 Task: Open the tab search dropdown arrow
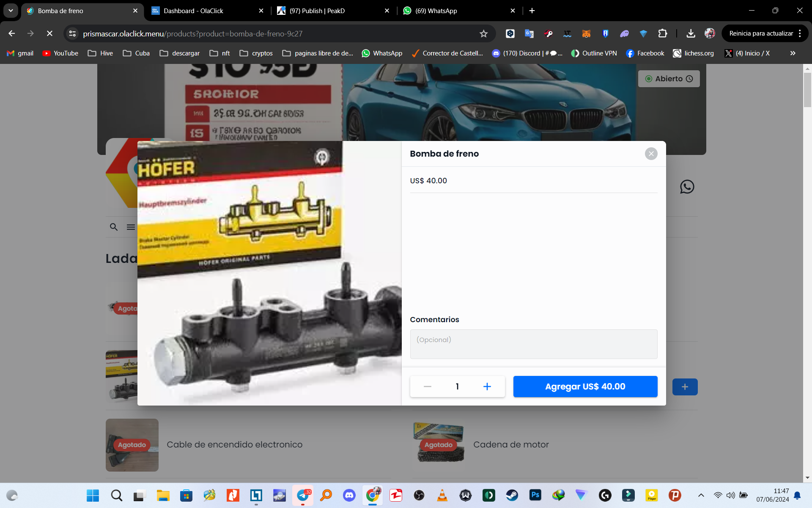pos(11,11)
